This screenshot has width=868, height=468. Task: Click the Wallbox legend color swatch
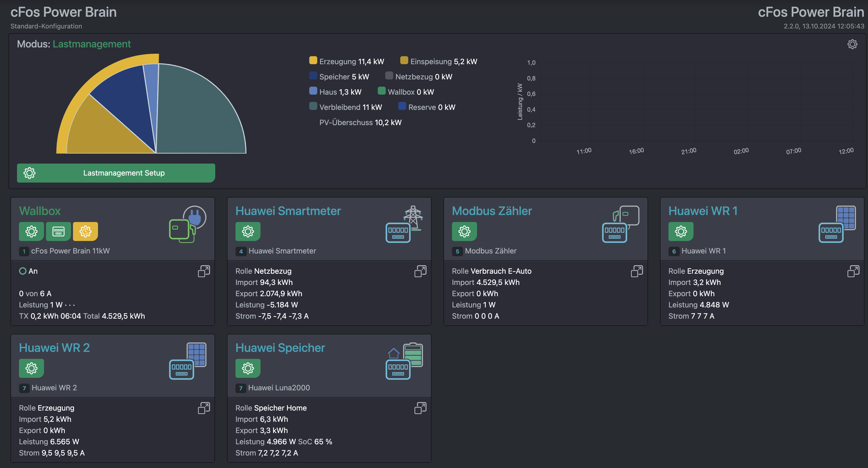coord(381,91)
